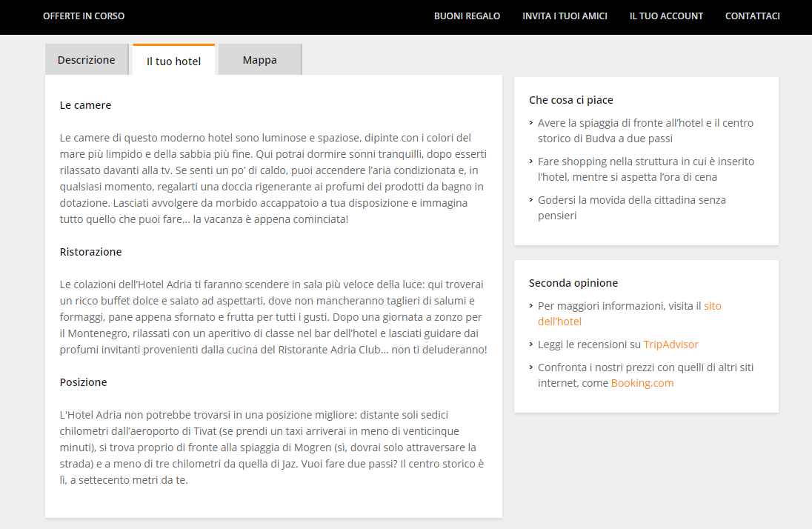Viewport: 812px width, 529px height.
Task: Switch to the Descrizione tab
Action: 87,60
